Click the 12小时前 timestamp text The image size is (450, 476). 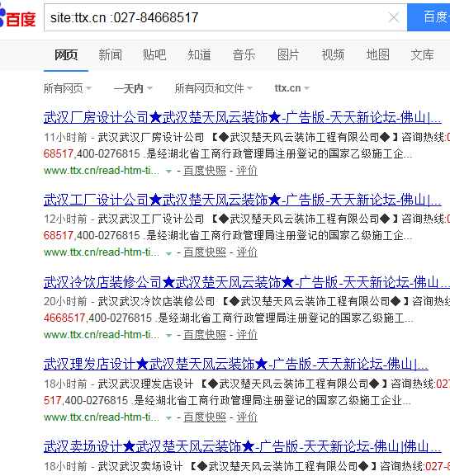coord(65,219)
